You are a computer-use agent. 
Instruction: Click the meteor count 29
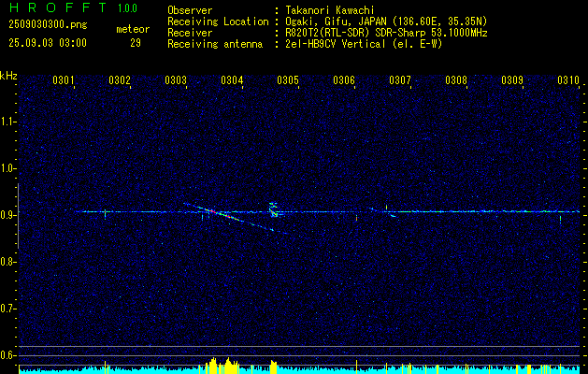coord(136,43)
